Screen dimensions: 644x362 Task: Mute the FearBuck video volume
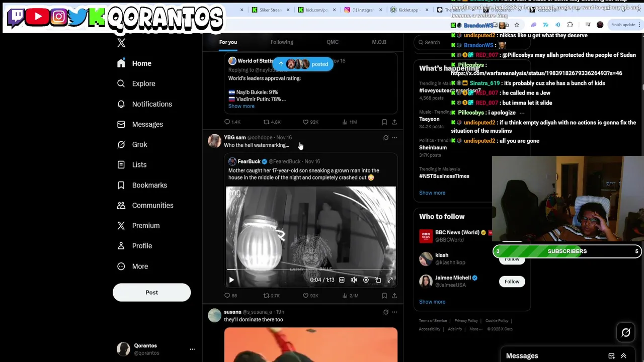tap(354, 280)
